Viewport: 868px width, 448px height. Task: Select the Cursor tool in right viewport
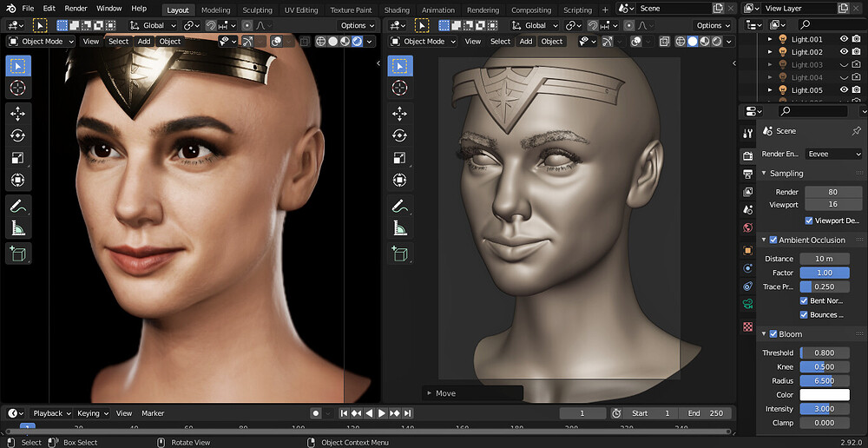(x=399, y=88)
